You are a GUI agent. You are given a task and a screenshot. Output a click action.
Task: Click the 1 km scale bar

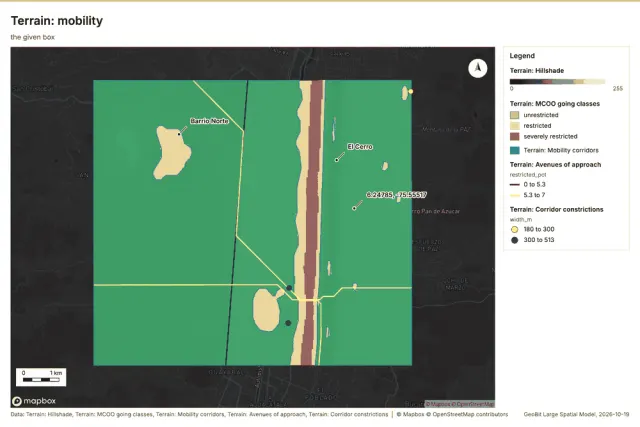point(41,377)
